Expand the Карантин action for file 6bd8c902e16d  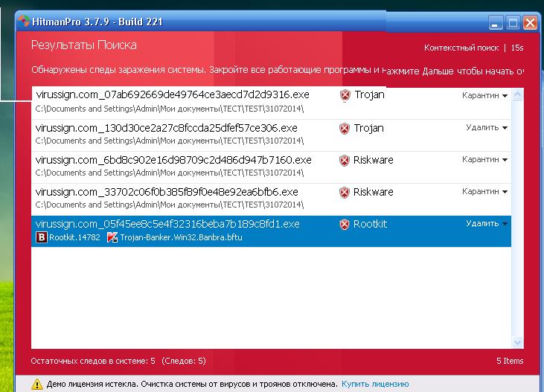click(x=484, y=160)
